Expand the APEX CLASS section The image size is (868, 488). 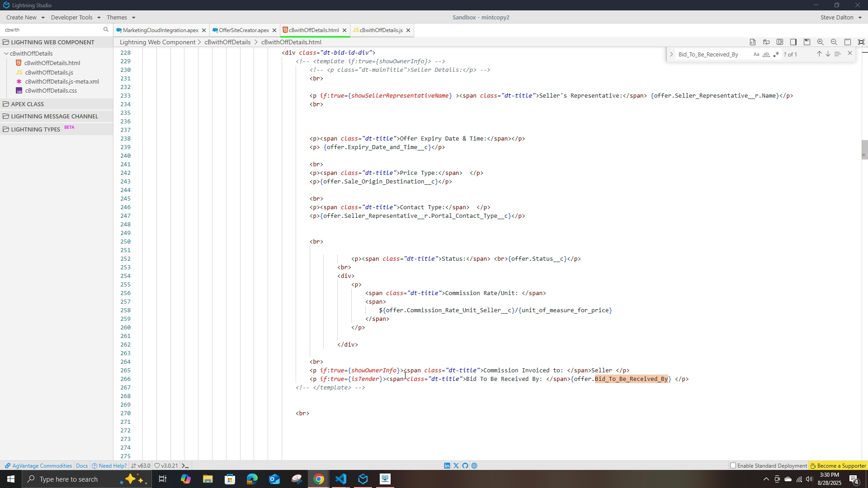point(28,104)
